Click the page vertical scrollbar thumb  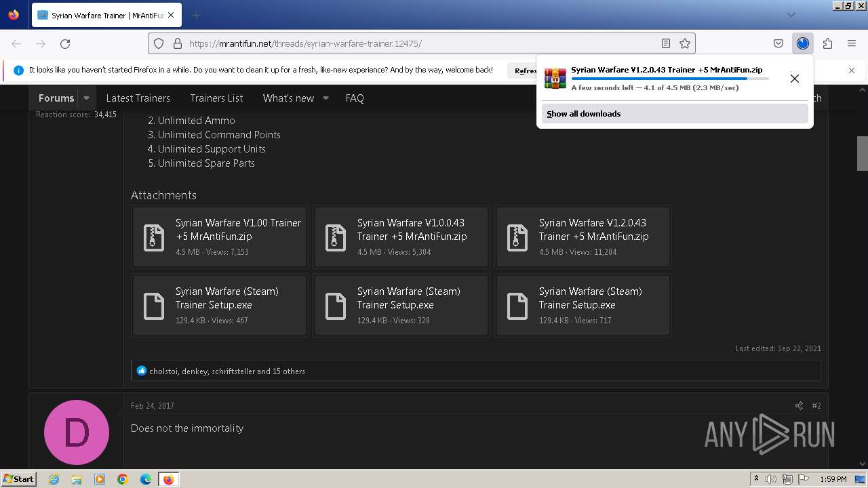point(863,154)
